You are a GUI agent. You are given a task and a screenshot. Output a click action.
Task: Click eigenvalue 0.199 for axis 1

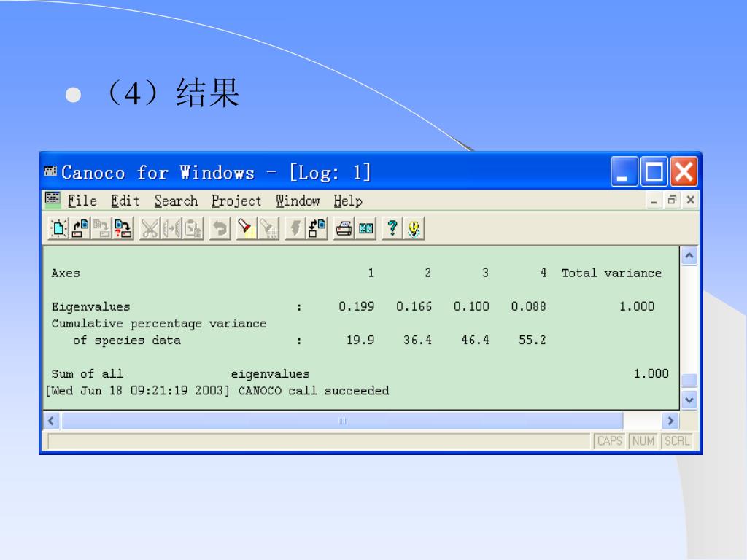[356, 306]
